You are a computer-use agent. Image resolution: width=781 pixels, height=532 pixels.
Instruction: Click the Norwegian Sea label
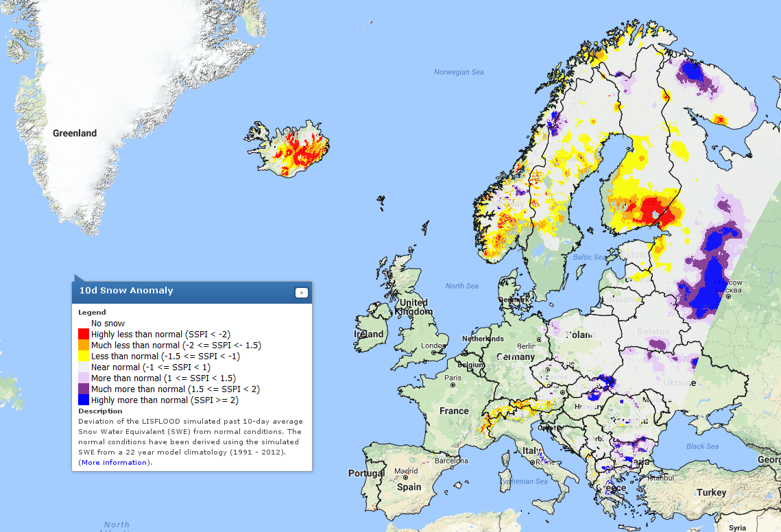459,72
